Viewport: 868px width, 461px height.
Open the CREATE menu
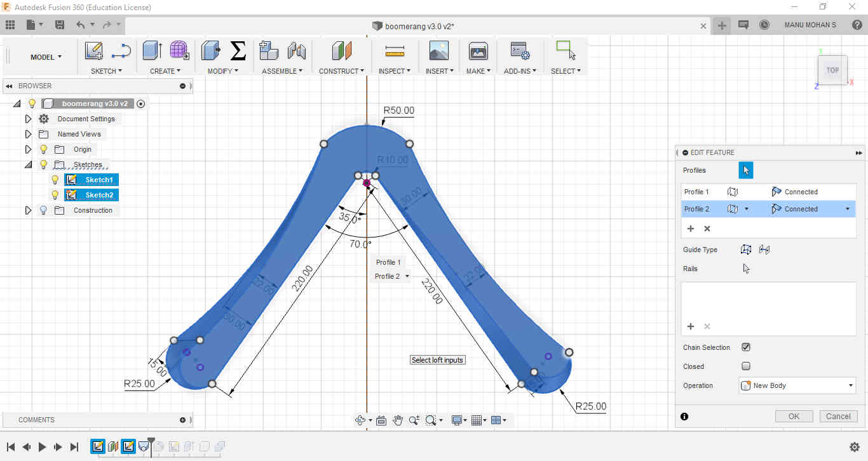(165, 71)
